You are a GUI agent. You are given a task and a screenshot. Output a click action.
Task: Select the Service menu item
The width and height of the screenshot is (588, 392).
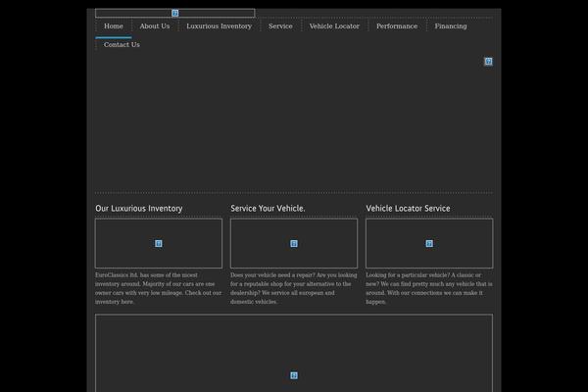pyautogui.click(x=280, y=26)
